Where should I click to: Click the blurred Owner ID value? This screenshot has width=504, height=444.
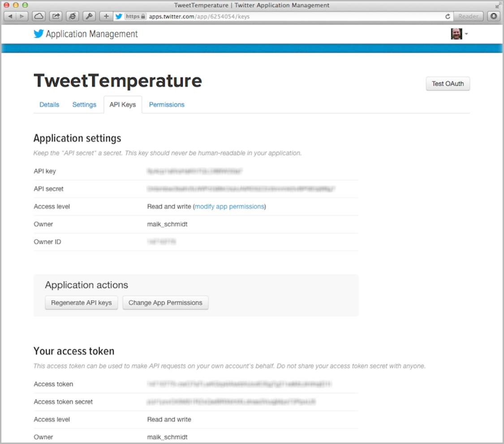coord(161,242)
